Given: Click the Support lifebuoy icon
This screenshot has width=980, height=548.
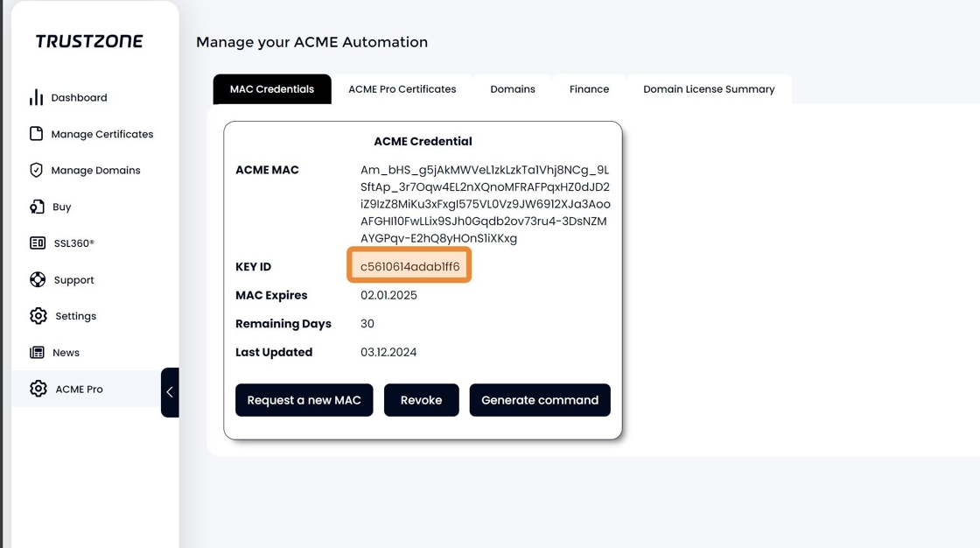Looking at the screenshot, I should coord(38,279).
